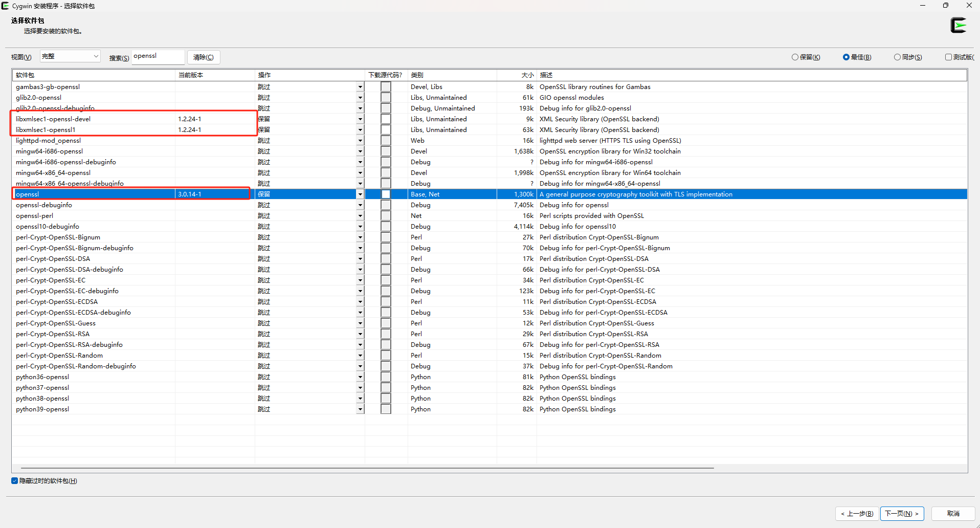Click 跳过 action of perl-Crypt-OpenSSL-EC row
The image size is (980, 528).
264,280
